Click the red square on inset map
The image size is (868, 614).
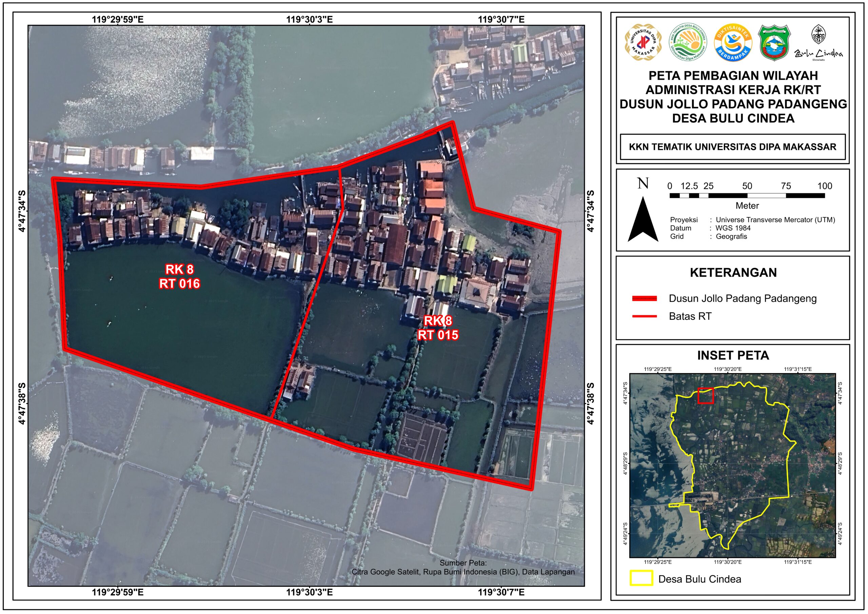[x=706, y=396]
